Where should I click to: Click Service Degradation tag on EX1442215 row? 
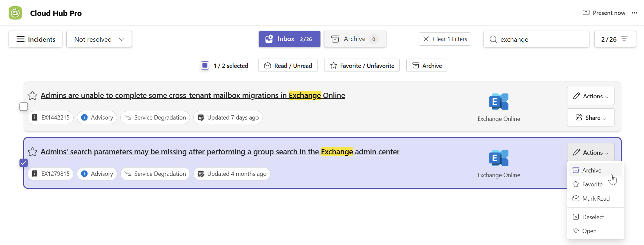pos(155,118)
